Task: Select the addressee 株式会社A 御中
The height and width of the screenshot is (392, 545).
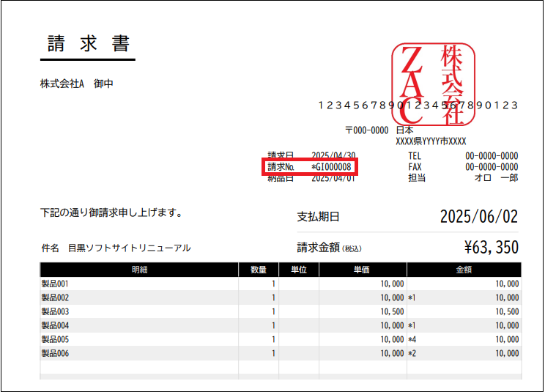Action: [x=76, y=84]
